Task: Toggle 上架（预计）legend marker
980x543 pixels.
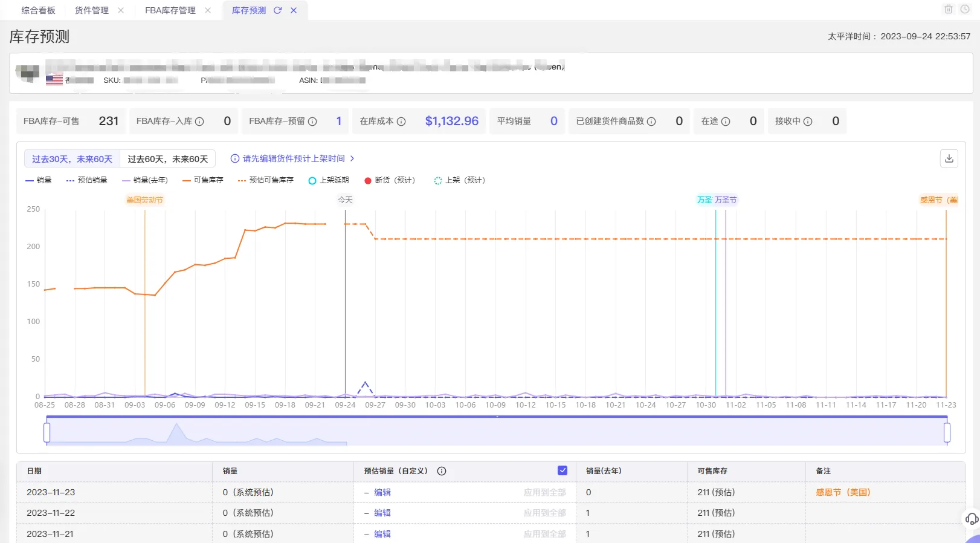Action: tap(460, 180)
